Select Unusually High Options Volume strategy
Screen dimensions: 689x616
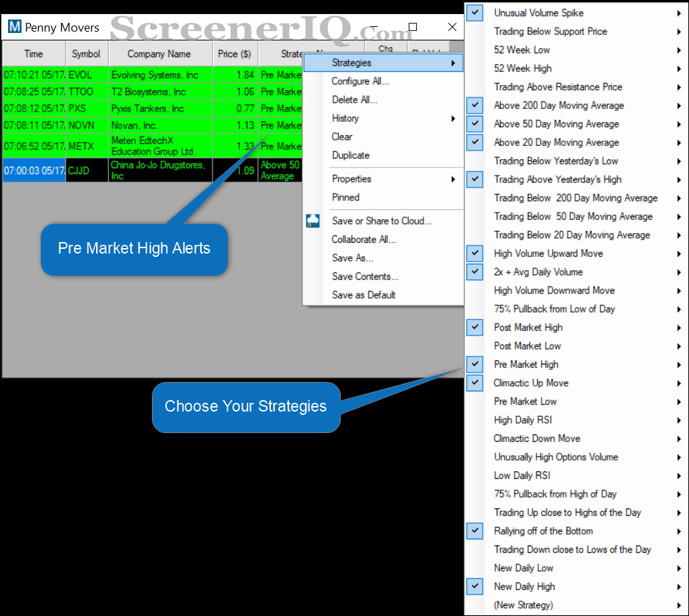pos(556,457)
